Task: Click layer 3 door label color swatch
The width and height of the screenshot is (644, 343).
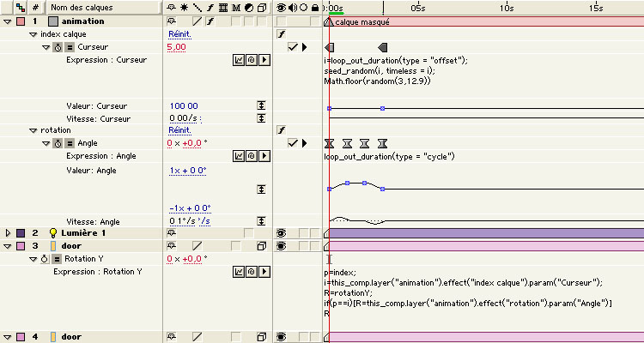Action: tap(21, 246)
